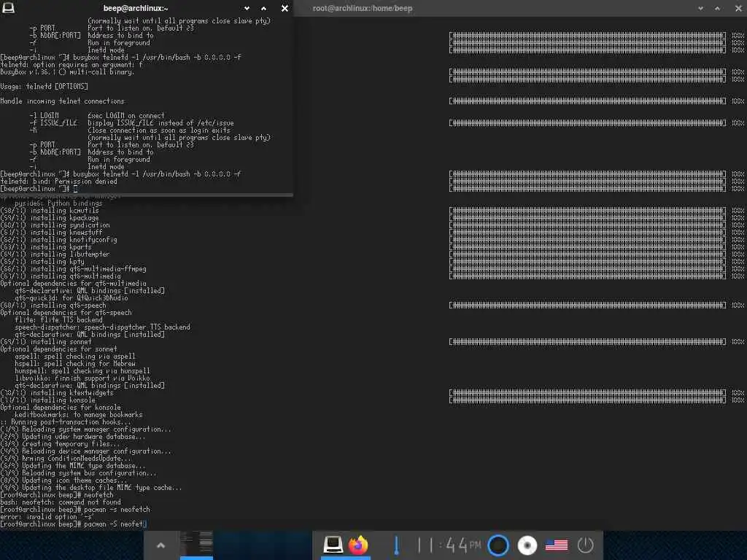Select the first workspace thumbnail in pager

196,544
